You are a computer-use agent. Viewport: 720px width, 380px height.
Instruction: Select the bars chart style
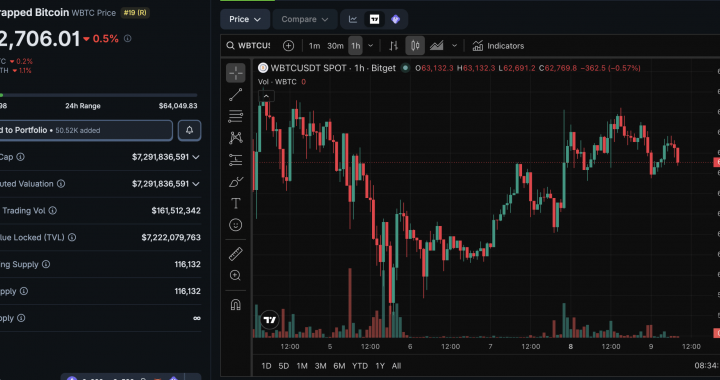(x=394, y=46)
